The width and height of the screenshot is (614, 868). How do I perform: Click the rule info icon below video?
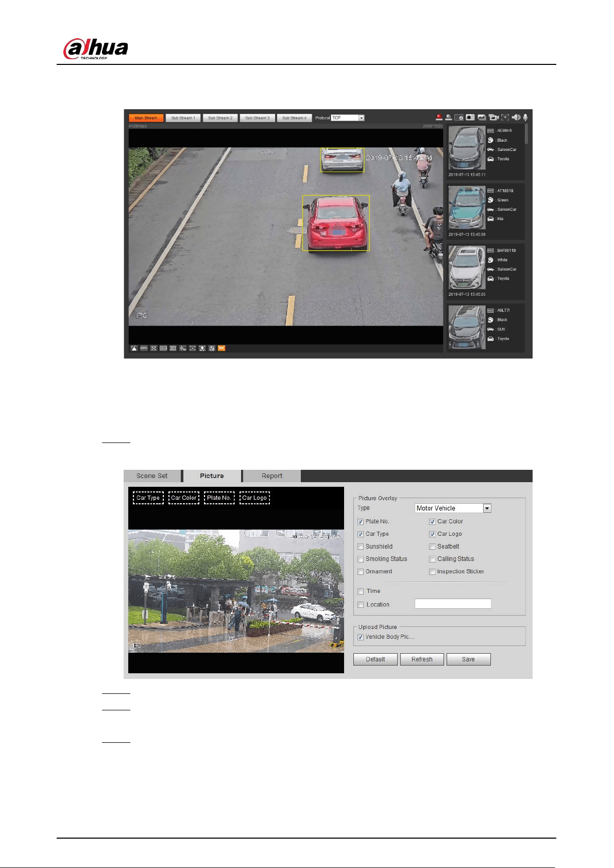coord(183,348)
